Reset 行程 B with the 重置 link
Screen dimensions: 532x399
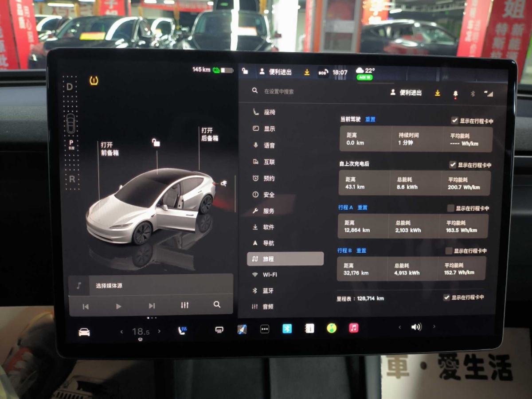pos(361,250)
